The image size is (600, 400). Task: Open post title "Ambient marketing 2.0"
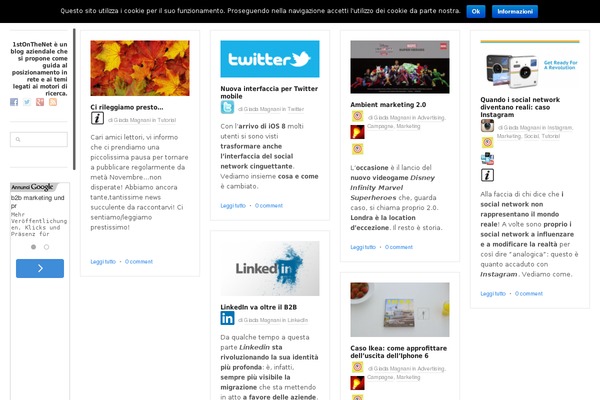[x=388, y=104]
